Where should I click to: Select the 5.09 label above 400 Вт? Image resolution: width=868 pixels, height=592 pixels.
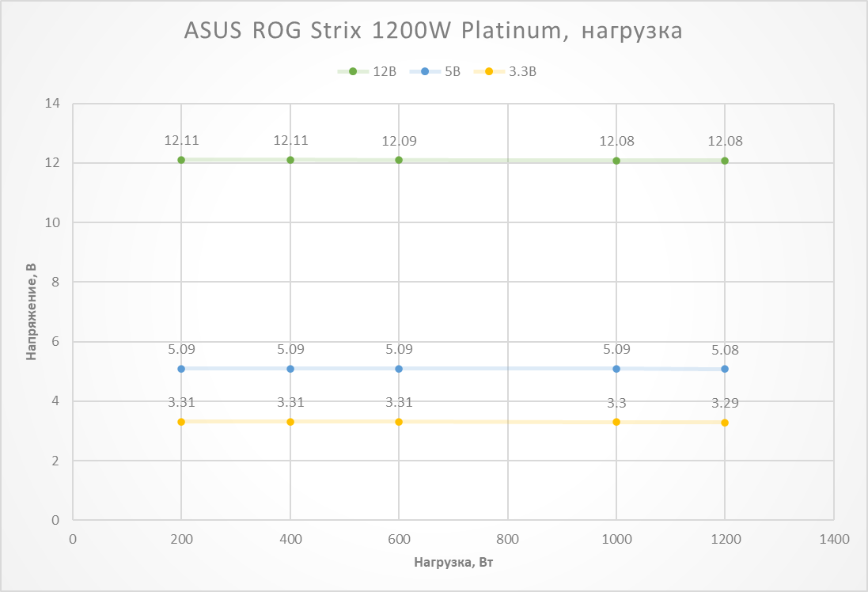click(290, 350)
